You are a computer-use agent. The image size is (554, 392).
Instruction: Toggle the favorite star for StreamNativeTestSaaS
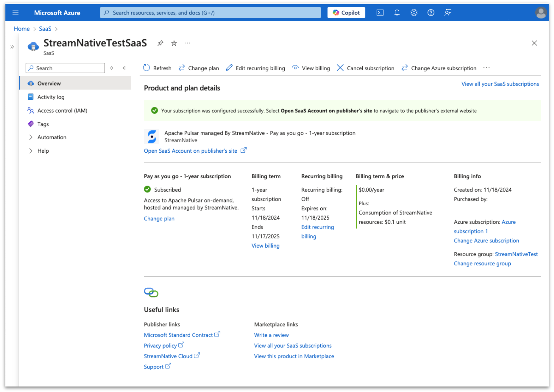(x=174, y=43)
